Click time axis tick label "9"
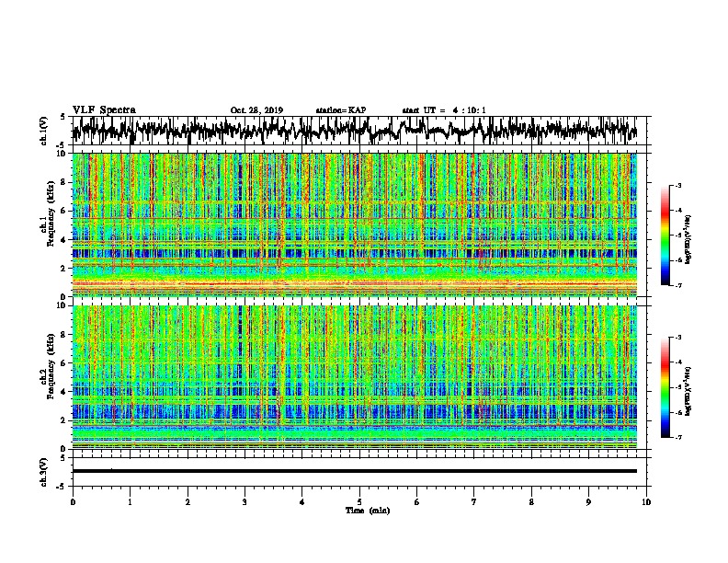 point(588,502)
